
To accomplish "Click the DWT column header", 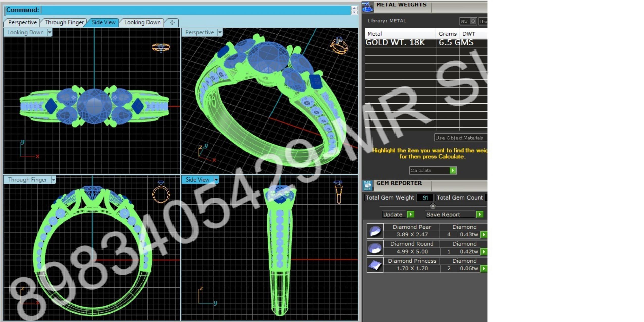I will [x=474, y=34].
